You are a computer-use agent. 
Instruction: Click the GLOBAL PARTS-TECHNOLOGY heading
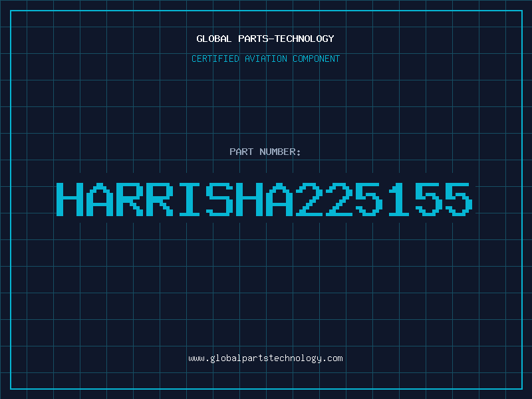click(265, 39)
